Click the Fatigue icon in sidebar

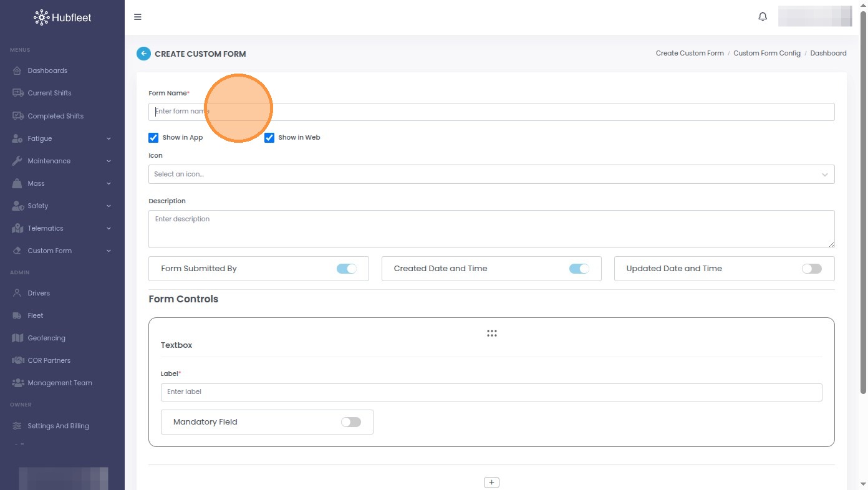pos(17,138)
